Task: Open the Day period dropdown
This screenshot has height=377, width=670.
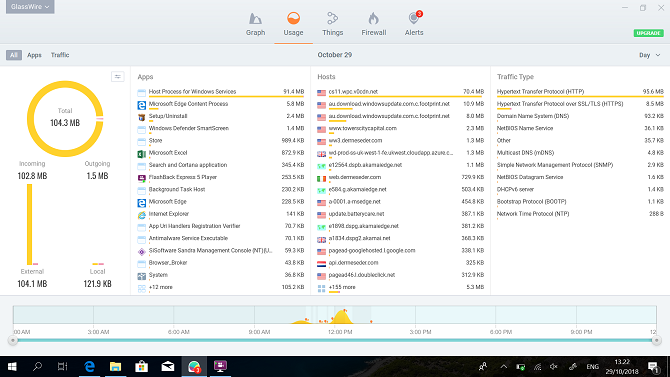Action: [649, 55]
